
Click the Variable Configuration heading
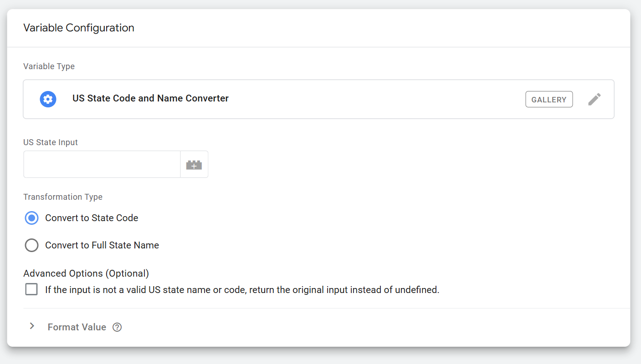pyautogui.click(x=78, y=28)
